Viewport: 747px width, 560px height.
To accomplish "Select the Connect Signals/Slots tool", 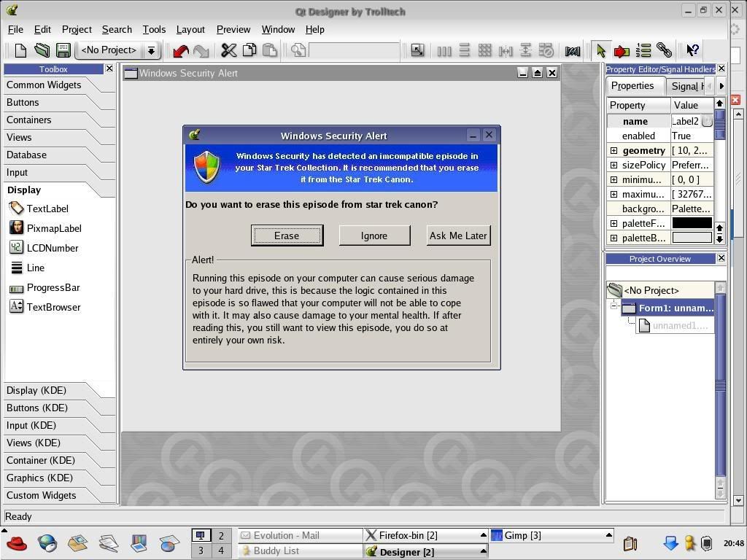I will (622, 50).
